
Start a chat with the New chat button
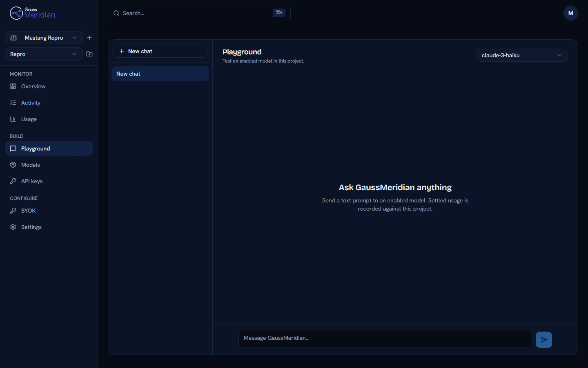tap(160, 51)
